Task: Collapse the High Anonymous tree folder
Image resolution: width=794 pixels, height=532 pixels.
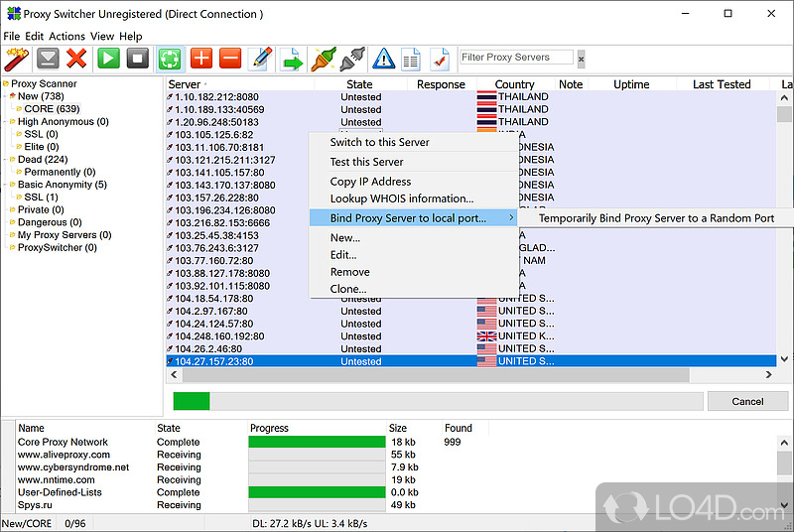Action: (12, 122)
